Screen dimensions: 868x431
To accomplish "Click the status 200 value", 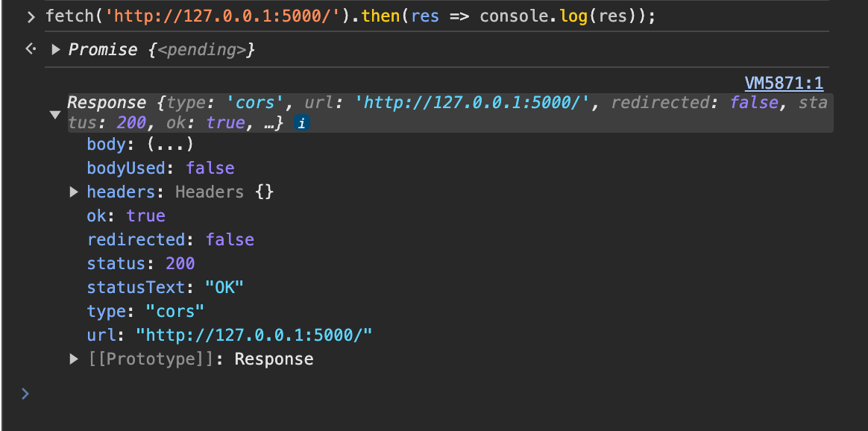I will click(x=180, y=264).
